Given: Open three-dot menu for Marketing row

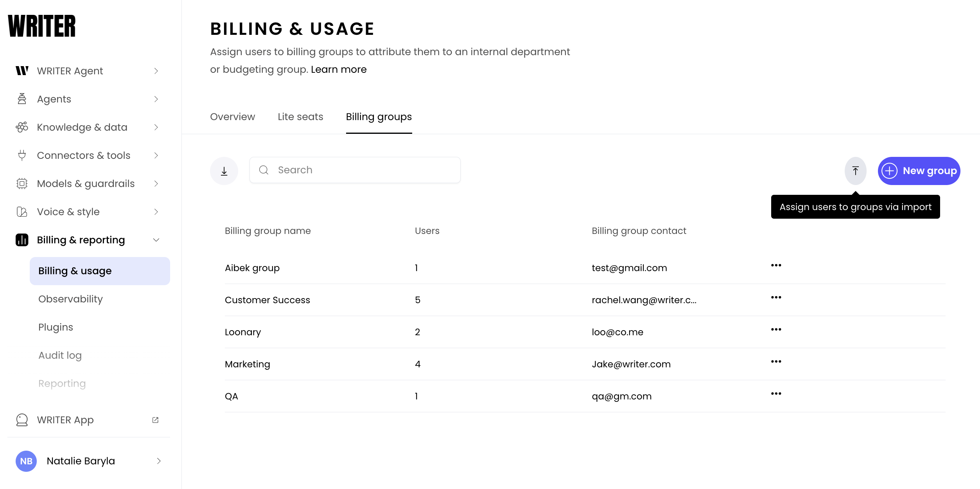Looking at the screenshot, I should tap(776, 362).
